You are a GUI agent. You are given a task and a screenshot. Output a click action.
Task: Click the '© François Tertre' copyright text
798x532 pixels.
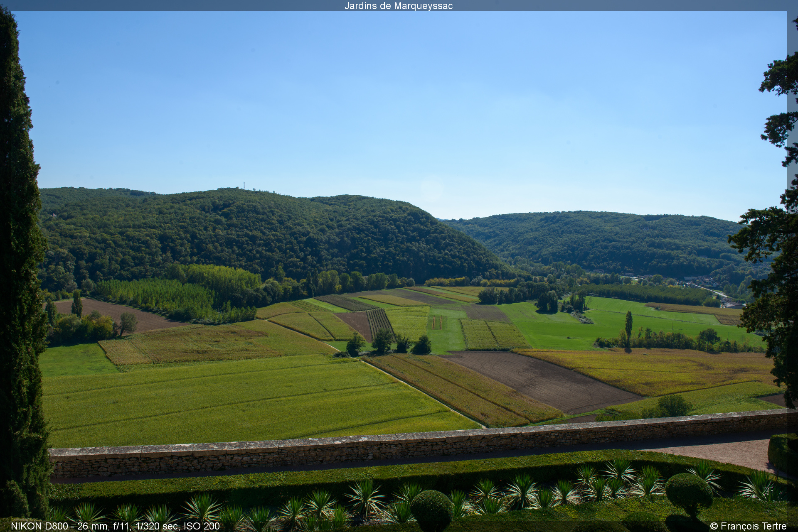click(x=748, y=526)
